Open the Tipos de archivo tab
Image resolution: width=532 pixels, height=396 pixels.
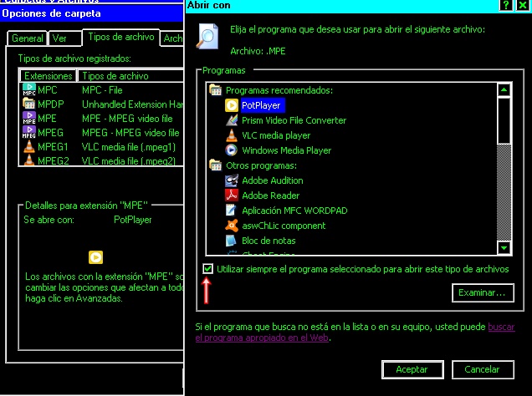point(121,38)
